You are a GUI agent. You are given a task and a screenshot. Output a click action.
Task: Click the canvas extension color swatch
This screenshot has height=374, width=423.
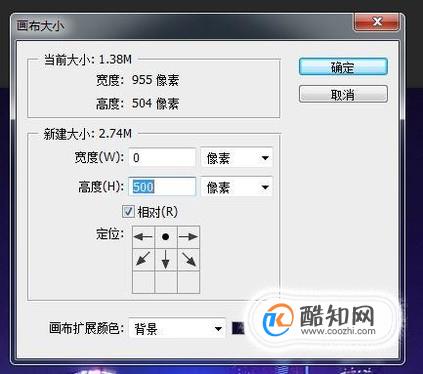[238, 328]
